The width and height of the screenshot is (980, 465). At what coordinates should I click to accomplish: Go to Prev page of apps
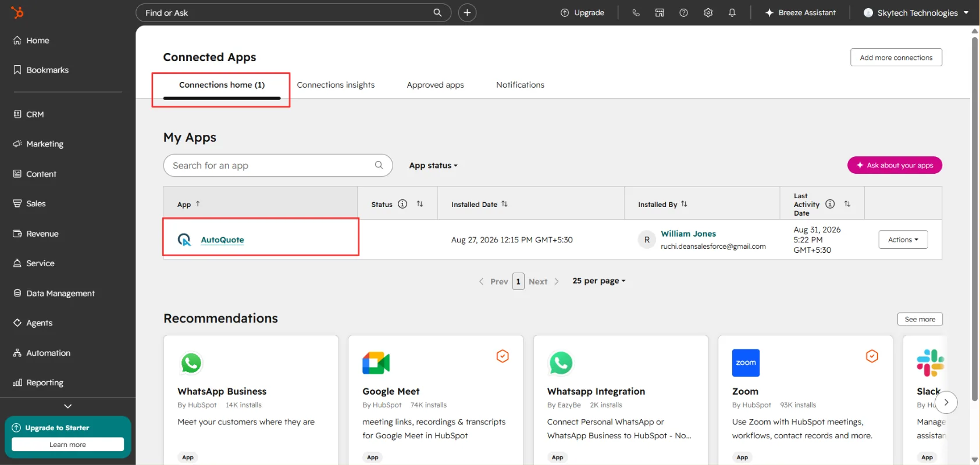(493, 281)
